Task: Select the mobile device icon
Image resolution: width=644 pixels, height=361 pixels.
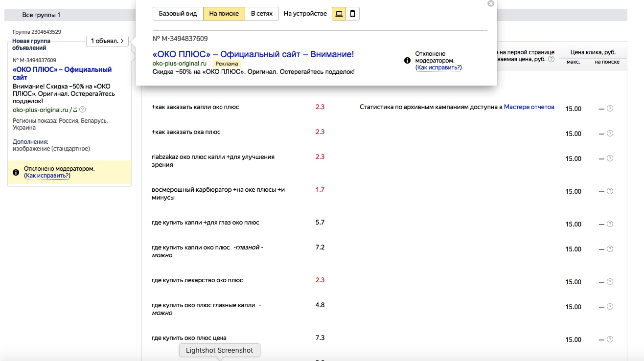Action: pos(352,14)
